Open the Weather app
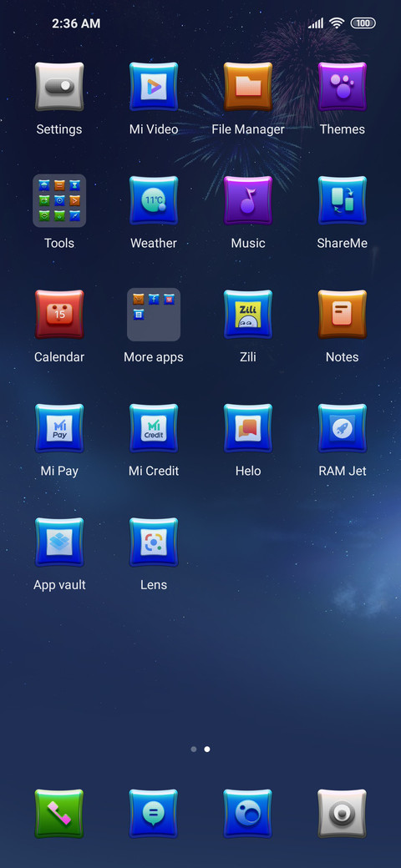Screen dimensions: 401x868 pos(154,200)
